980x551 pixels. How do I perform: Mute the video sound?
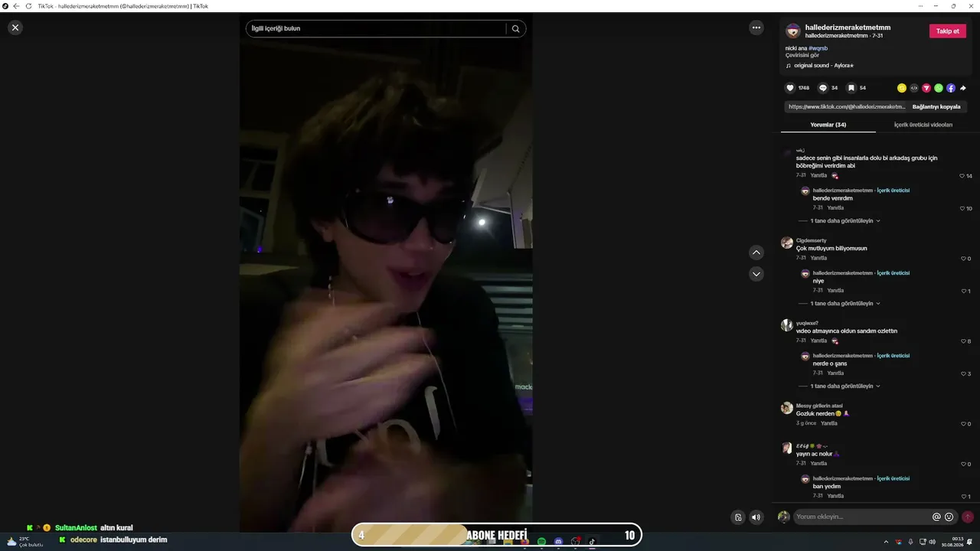[x=756, y=517]
